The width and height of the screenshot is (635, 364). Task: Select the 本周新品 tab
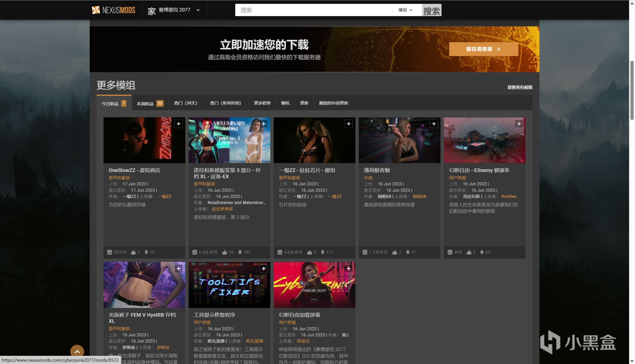coord(150,104)
